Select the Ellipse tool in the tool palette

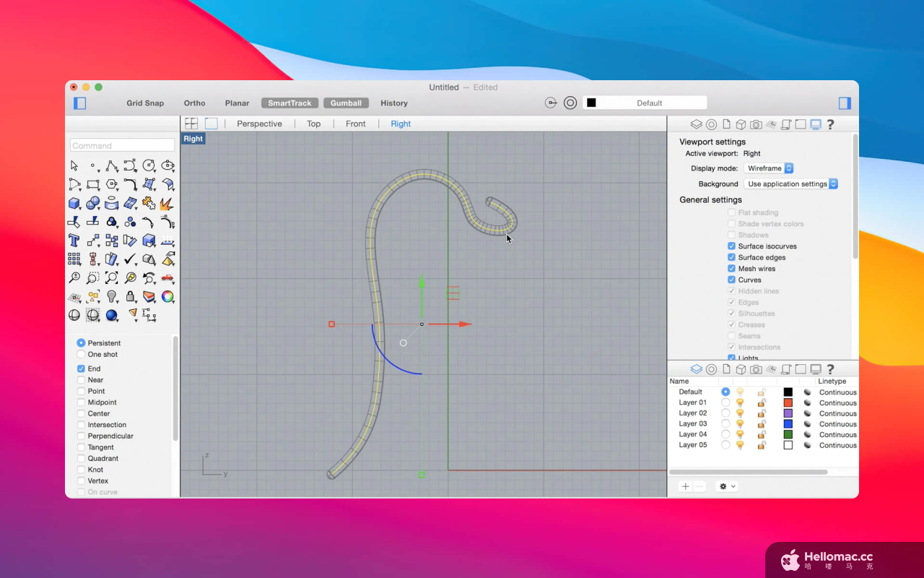[x=167, y=165]
